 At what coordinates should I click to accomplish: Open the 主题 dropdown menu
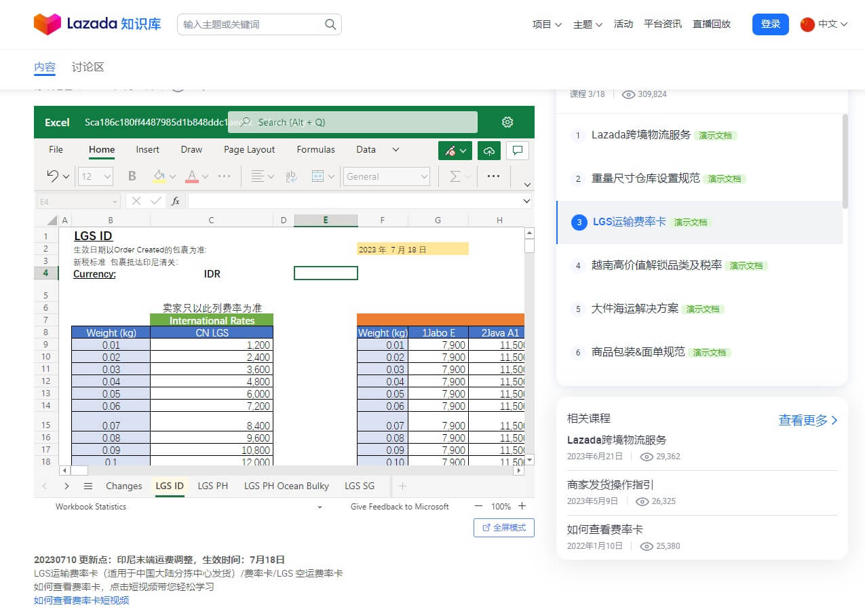[588, 24]
